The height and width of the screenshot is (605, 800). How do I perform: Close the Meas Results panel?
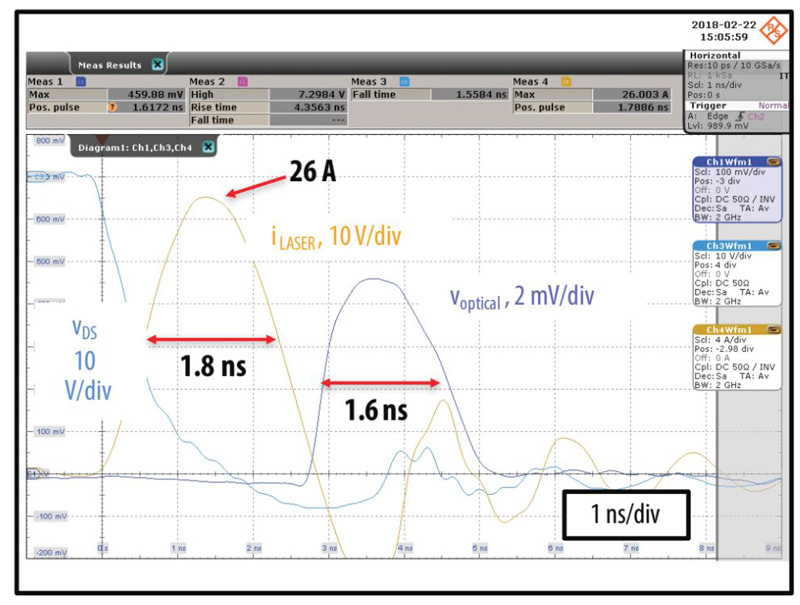(157, 65)
